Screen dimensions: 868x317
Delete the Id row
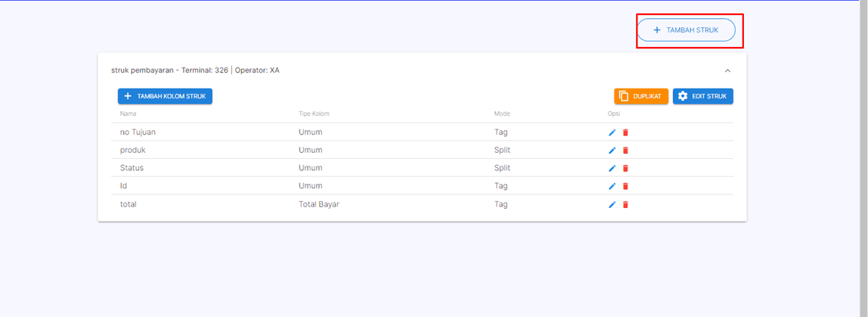625,186
